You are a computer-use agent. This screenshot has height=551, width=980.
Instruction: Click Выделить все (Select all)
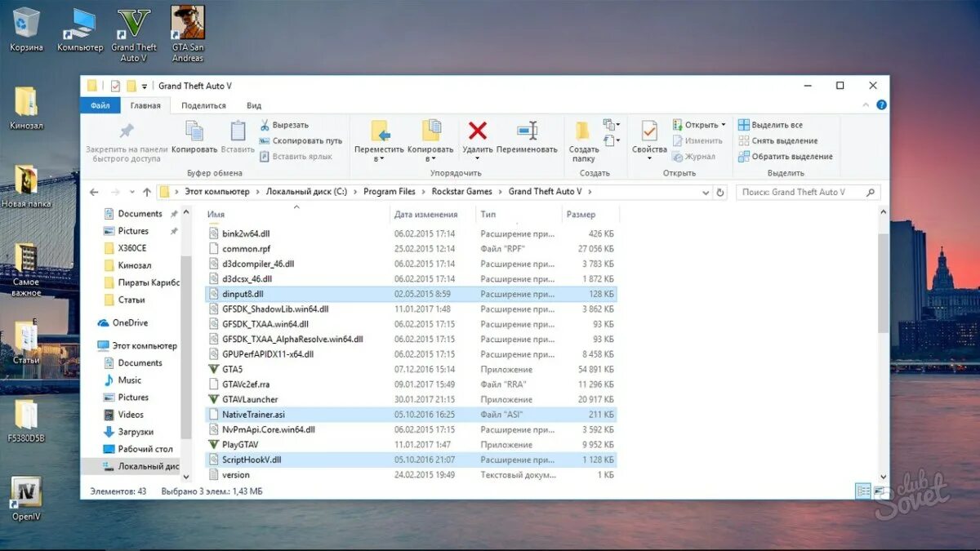771,125
